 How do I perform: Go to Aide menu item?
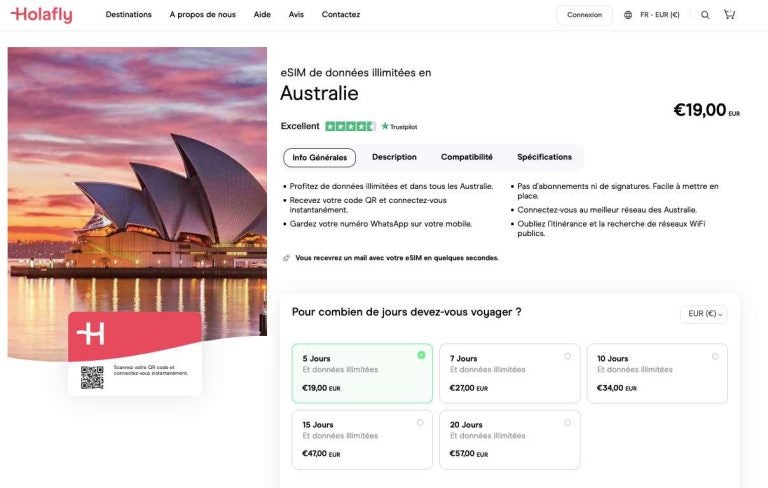[262, 15]
